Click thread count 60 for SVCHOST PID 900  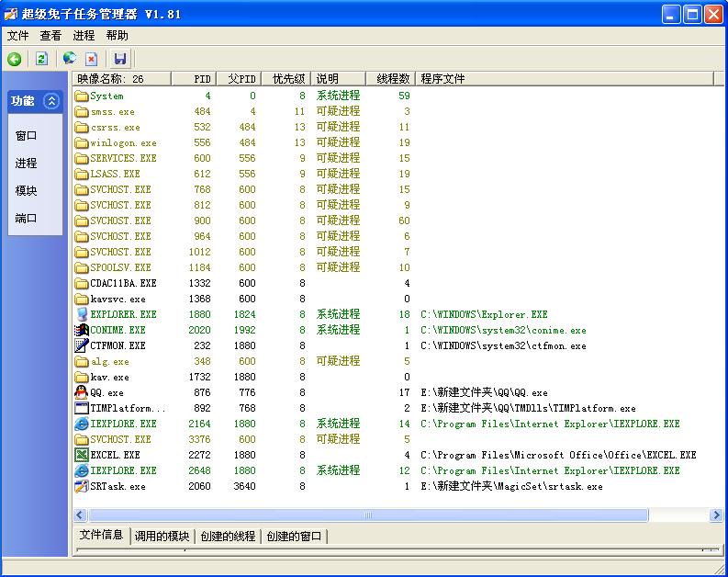(x=404, y=221)
